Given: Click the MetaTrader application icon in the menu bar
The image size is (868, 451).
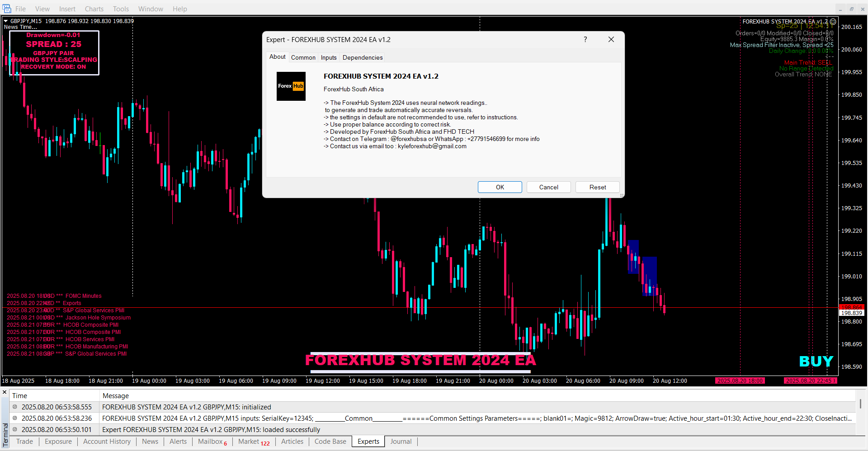Looking at the screenshot, I should click(x=6, y=9).
